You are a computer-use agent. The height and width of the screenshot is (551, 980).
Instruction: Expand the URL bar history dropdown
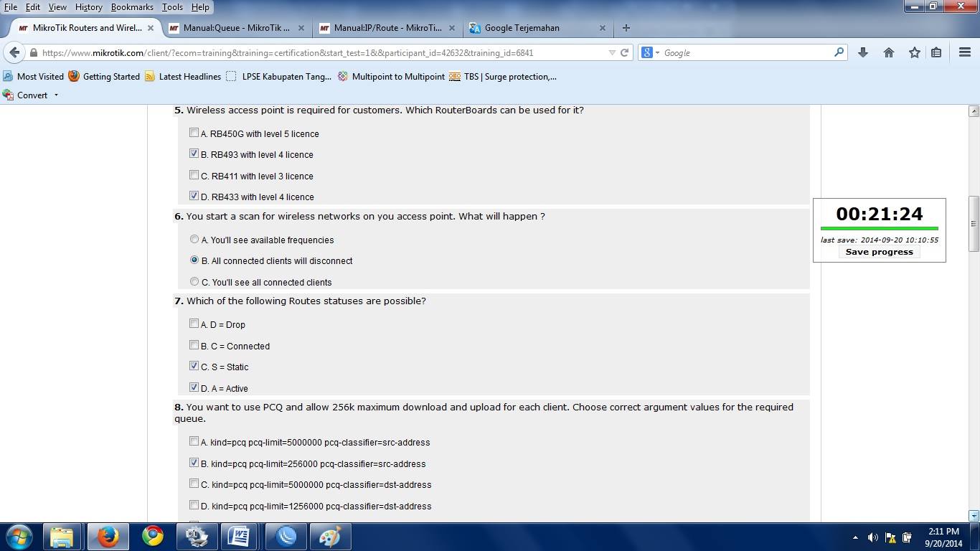pyautogui.click(x=612, y=52)
